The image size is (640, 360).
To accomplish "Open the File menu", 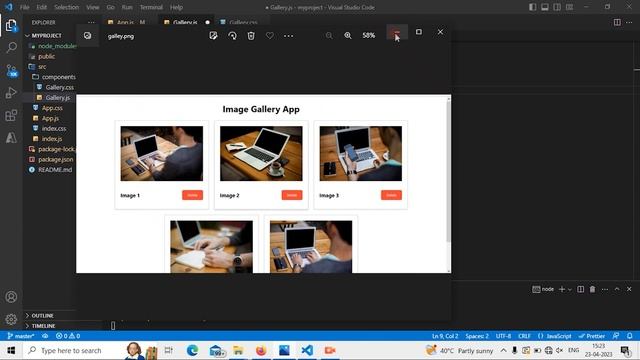I will coord(24,7).
